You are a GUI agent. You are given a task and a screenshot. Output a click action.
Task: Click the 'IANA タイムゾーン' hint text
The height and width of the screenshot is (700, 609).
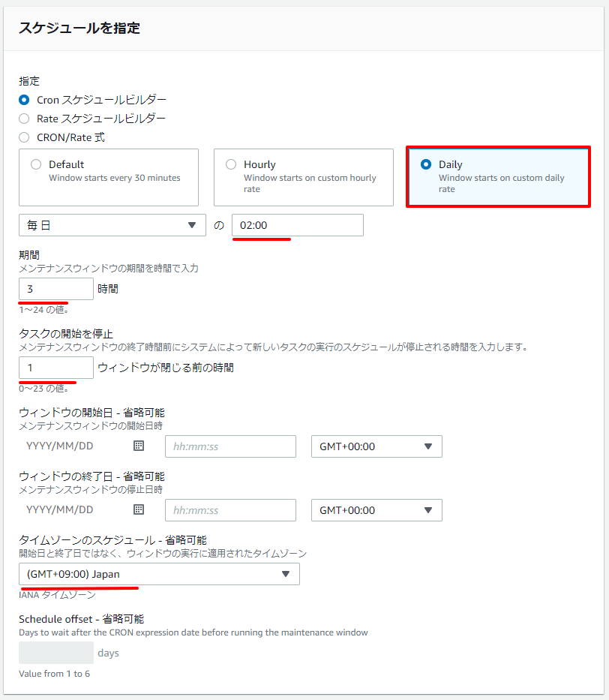point(57,595)
